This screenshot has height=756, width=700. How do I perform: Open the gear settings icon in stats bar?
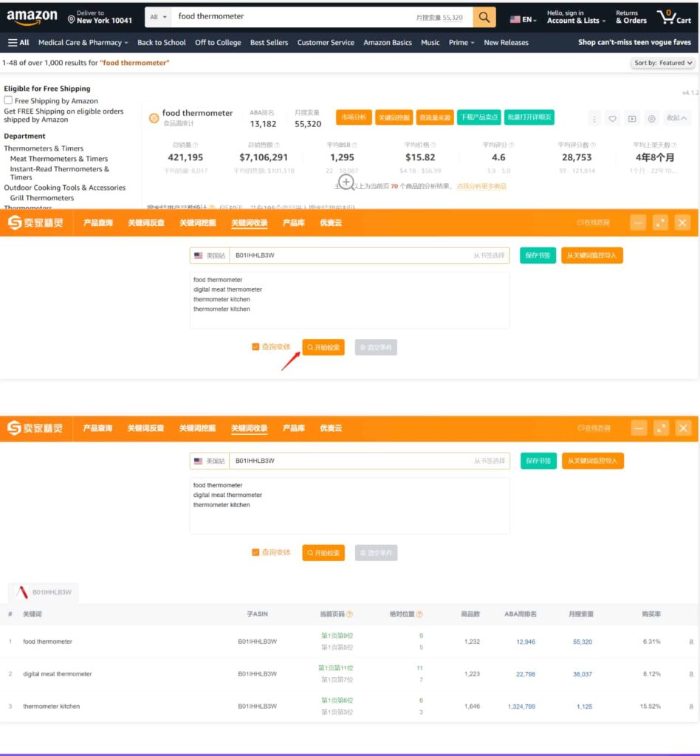click(651, 119)
